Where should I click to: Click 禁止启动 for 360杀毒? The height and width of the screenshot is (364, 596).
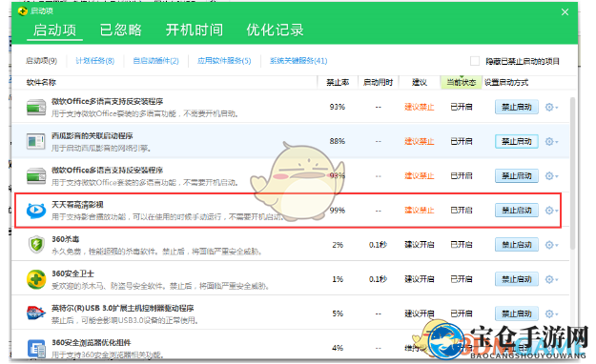coord(517,245)
